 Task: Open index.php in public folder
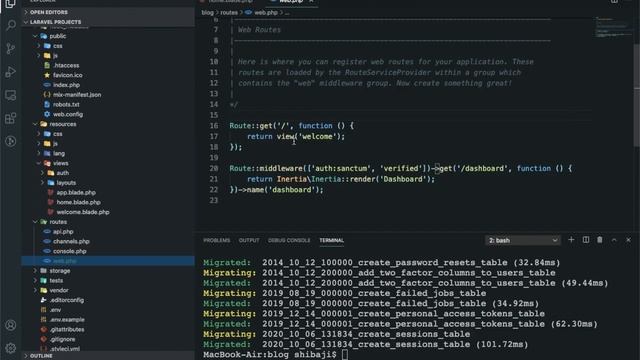click(x=66, y=85)
